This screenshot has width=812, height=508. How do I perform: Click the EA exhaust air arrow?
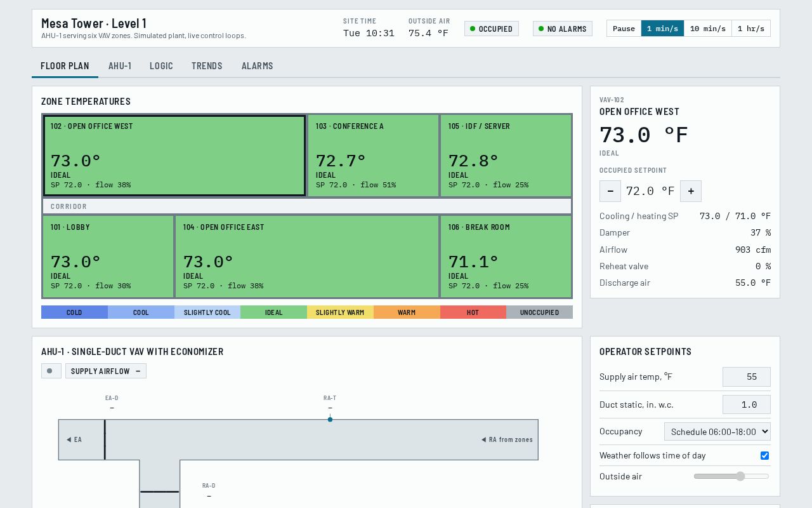point(74,439)
